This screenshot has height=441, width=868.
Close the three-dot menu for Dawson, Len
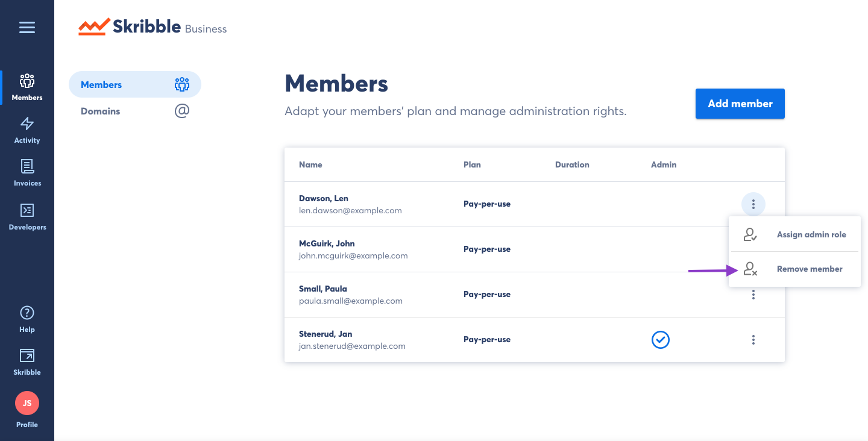(x=753, y=204)
